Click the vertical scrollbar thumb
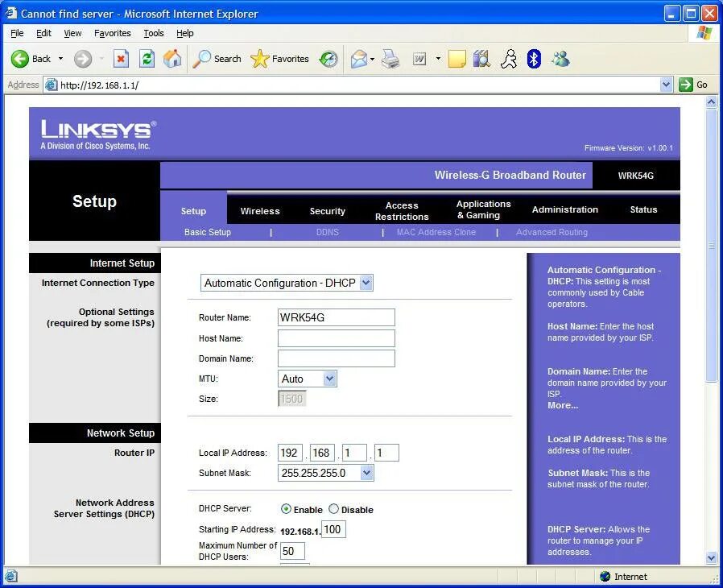The height and width of the screenshot is (588, 723). (x=712, y=245)
